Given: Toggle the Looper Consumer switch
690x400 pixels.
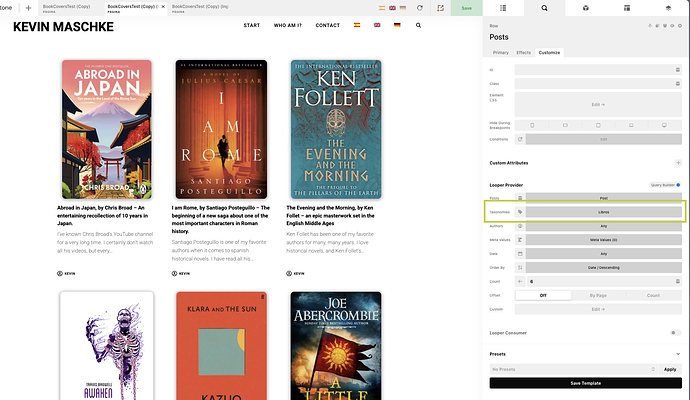Looking at the screenshot, I should 676,332.
